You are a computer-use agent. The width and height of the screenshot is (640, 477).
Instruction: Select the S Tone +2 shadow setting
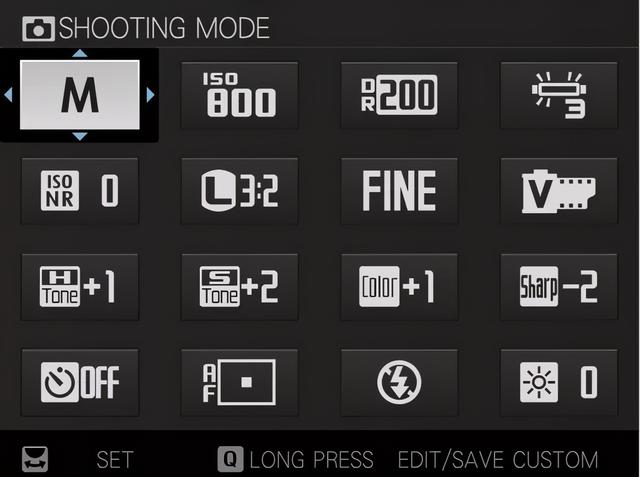240,287
